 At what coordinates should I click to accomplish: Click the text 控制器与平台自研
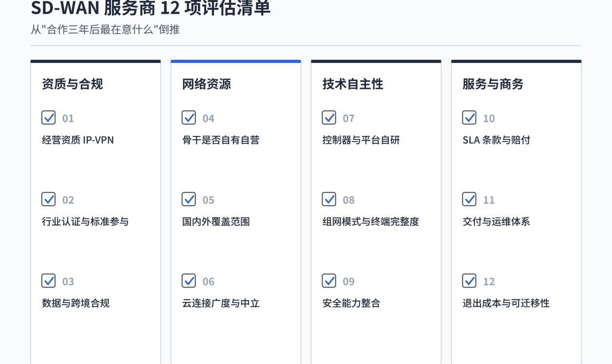(x=361, y=140)
